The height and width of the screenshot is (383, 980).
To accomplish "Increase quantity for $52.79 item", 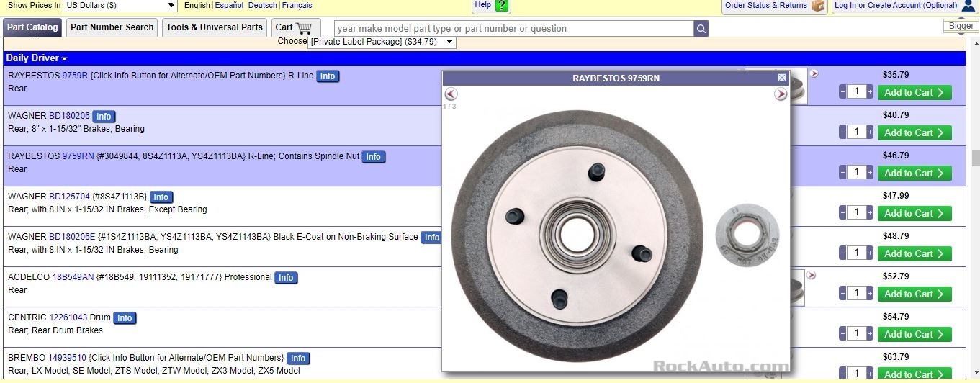I will [x=870, y=294].
